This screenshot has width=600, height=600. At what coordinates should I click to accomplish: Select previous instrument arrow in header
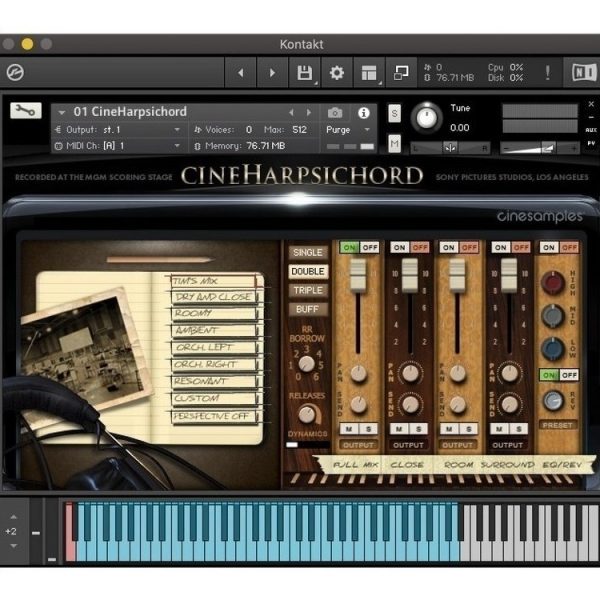coord(292,112)
